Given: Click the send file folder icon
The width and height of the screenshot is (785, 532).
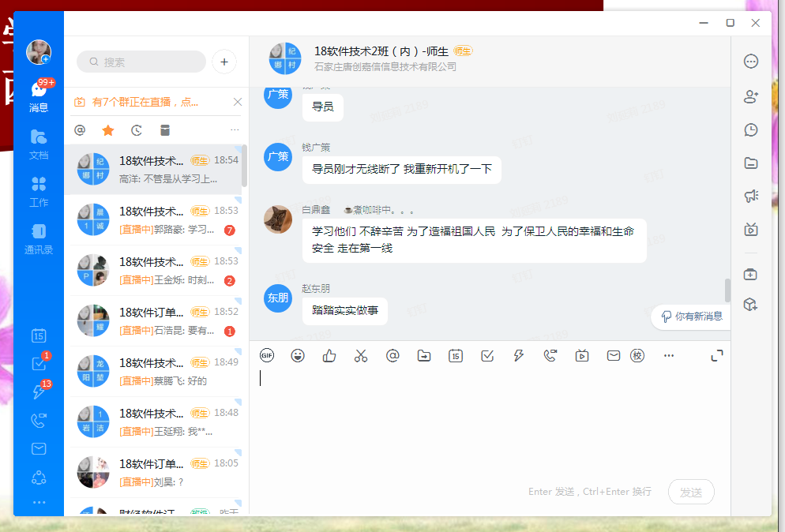Looking at the screenshot, I should tap(424, 356).
